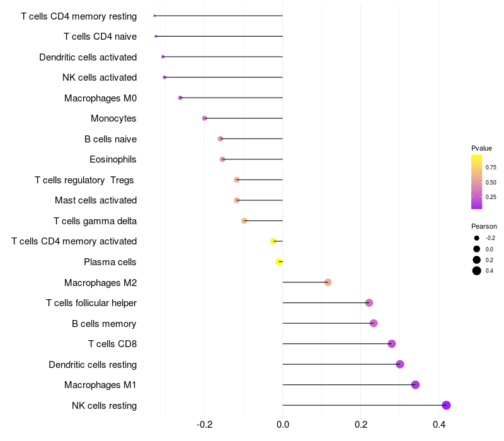504x441 pixels.
Task: Click the yellow Plasma cells dot
Action: pos(279,261)
